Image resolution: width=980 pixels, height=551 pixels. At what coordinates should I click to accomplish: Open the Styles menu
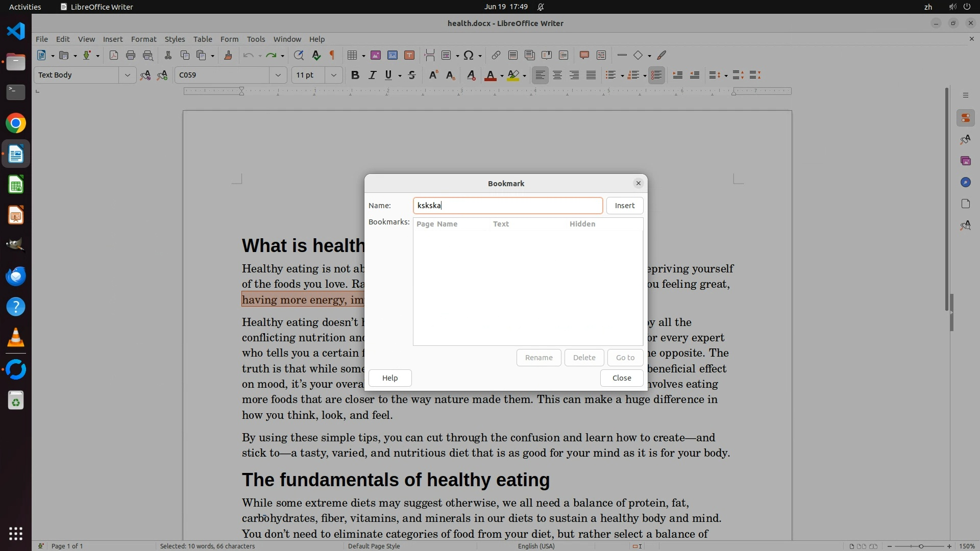click(x=175, y=39)
